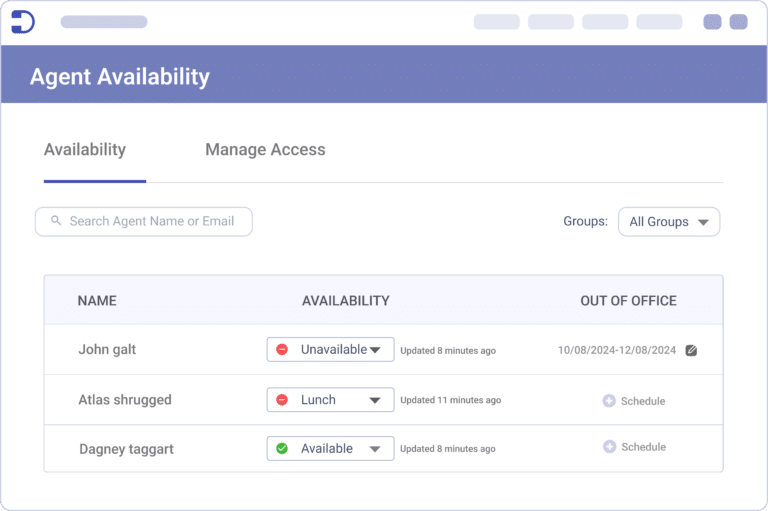Expand Atlas shrugged's Lunch status dropdown

coord(330,400)
